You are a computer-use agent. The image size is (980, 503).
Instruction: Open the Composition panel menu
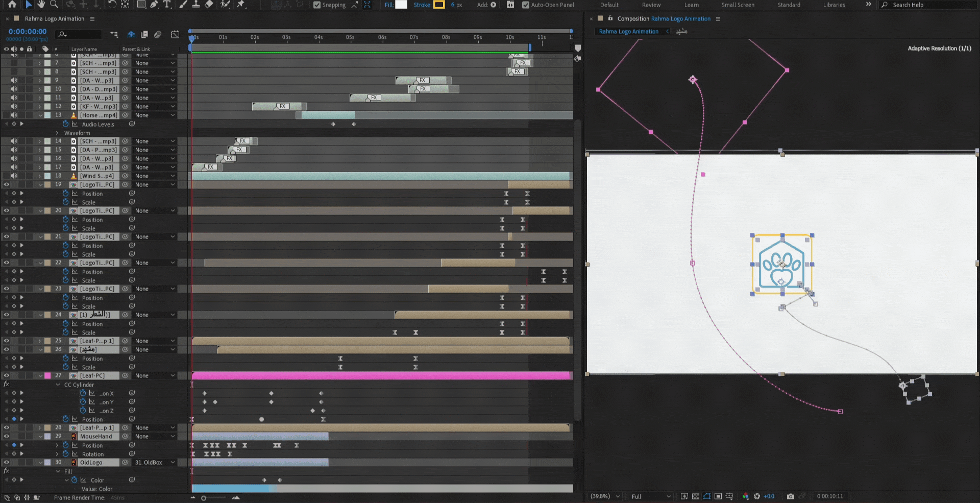pos(718,19)
